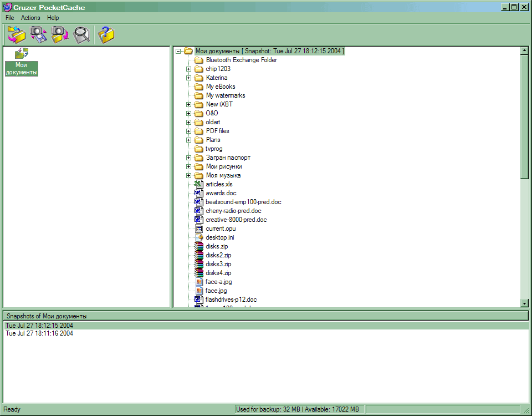
Task: Select snapshot Tue Jul 27 18:11:16 2004
Action: (x=39, y=334)
